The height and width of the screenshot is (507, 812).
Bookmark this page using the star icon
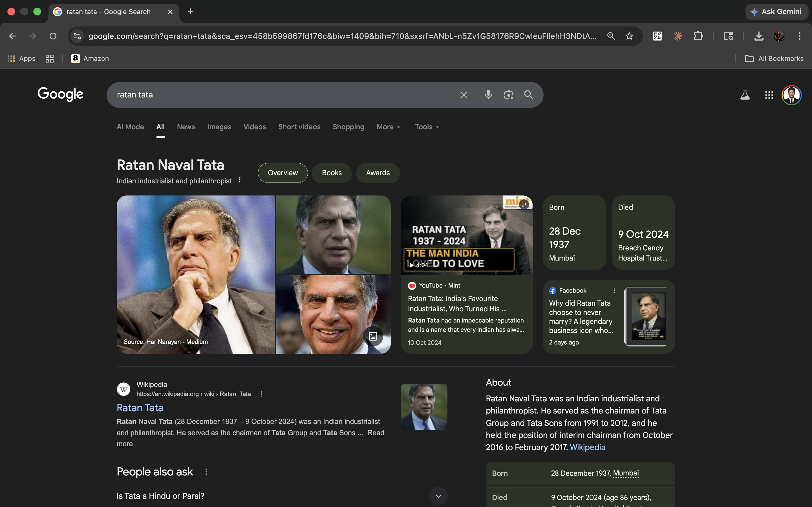click(629, 36)
